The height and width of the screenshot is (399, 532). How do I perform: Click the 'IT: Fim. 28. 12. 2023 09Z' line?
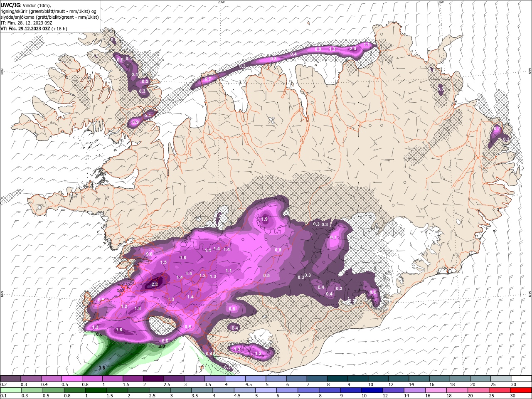(26, 23)
